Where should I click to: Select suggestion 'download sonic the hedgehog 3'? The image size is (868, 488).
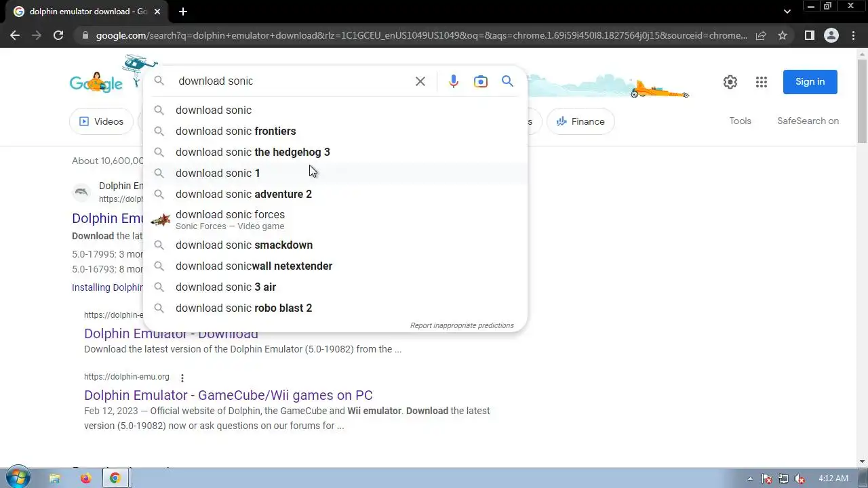[x=335, y=152]
